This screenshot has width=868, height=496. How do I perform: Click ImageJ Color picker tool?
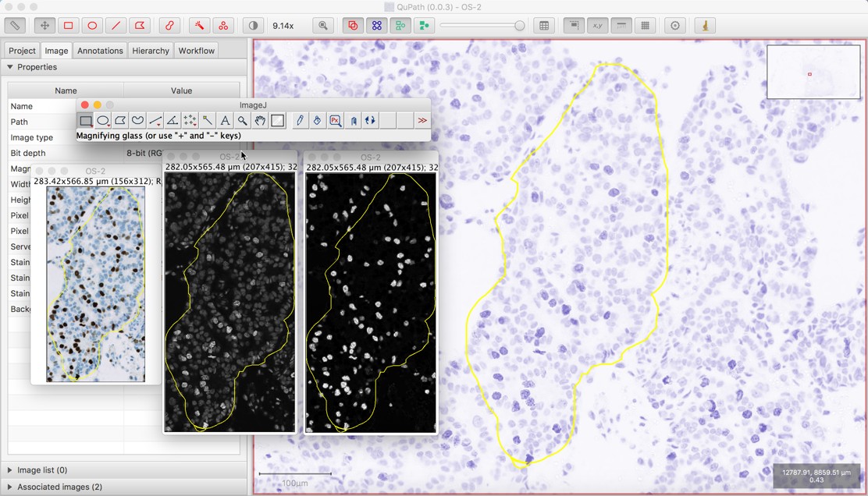[278, 121]
